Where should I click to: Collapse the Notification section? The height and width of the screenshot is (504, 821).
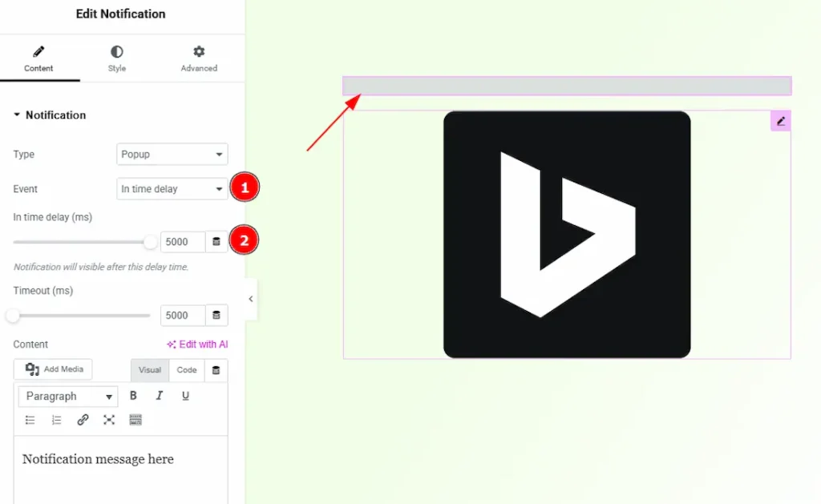(49, 115)
